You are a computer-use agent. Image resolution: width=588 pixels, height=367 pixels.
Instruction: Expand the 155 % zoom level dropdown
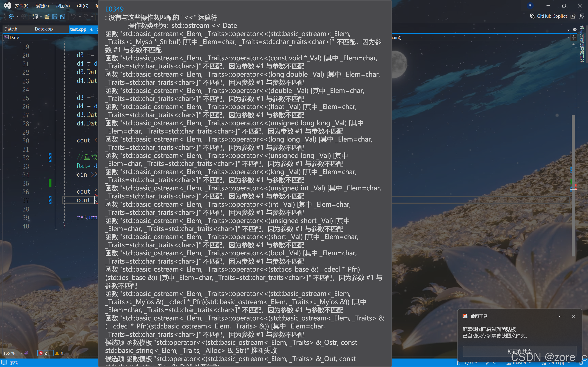[x=21, y=353]
